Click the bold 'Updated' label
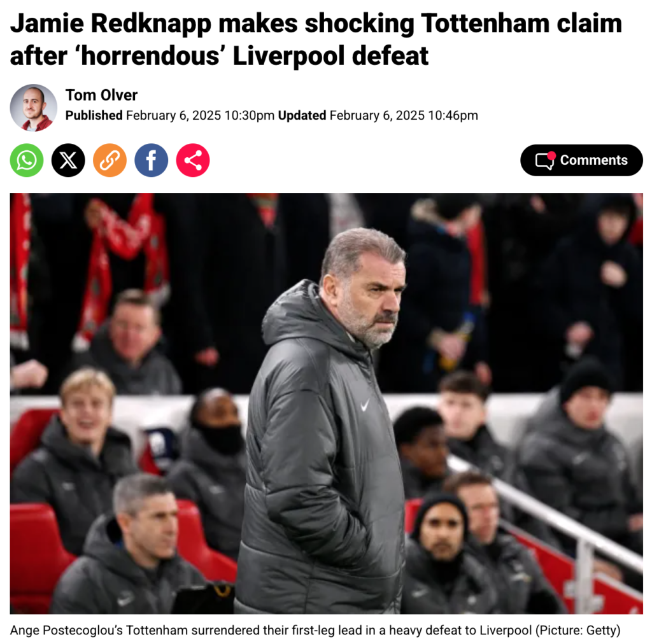652x644 pixels. point(302,116)
